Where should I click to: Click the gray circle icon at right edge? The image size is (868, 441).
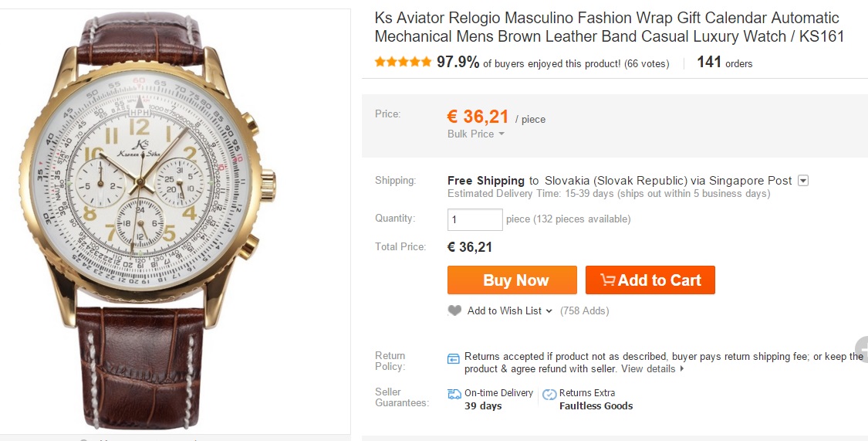[x=862, y=349]
